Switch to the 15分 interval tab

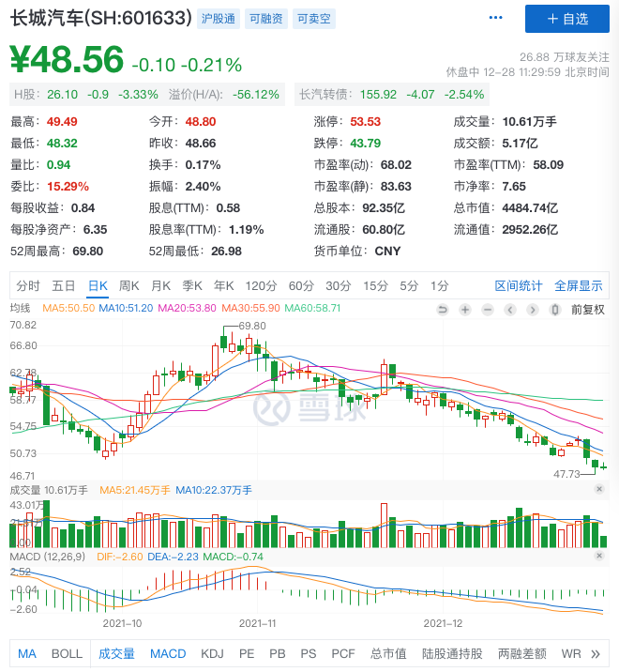click(376, 286)
